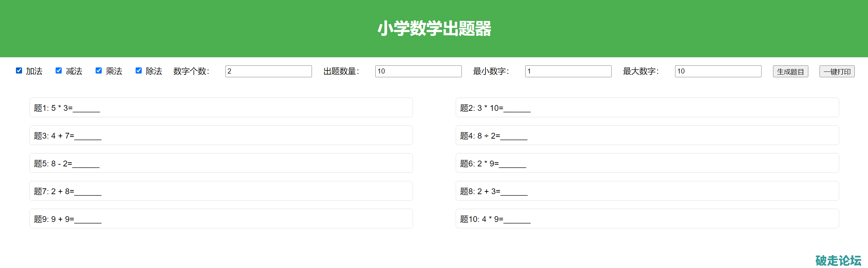Click the 数字个数 input field
Image resolution: width=868 pixels, height=268 pixels.
268,71
